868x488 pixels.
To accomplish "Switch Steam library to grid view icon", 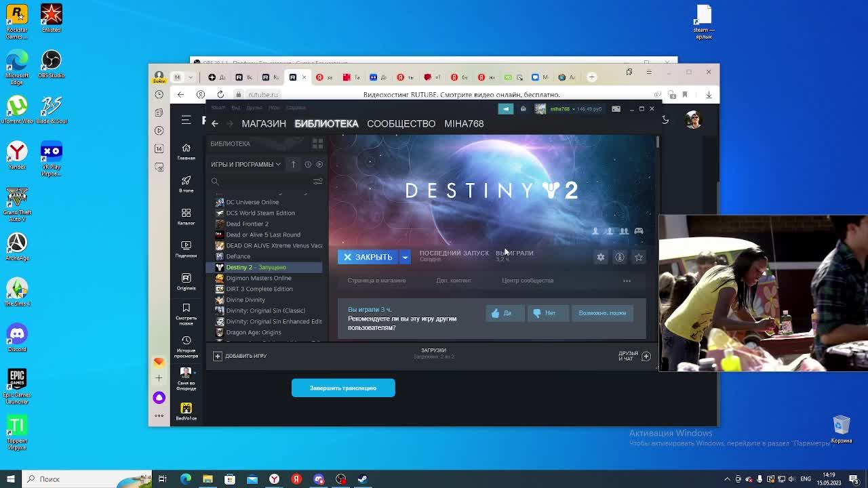I will pos(317,144).
